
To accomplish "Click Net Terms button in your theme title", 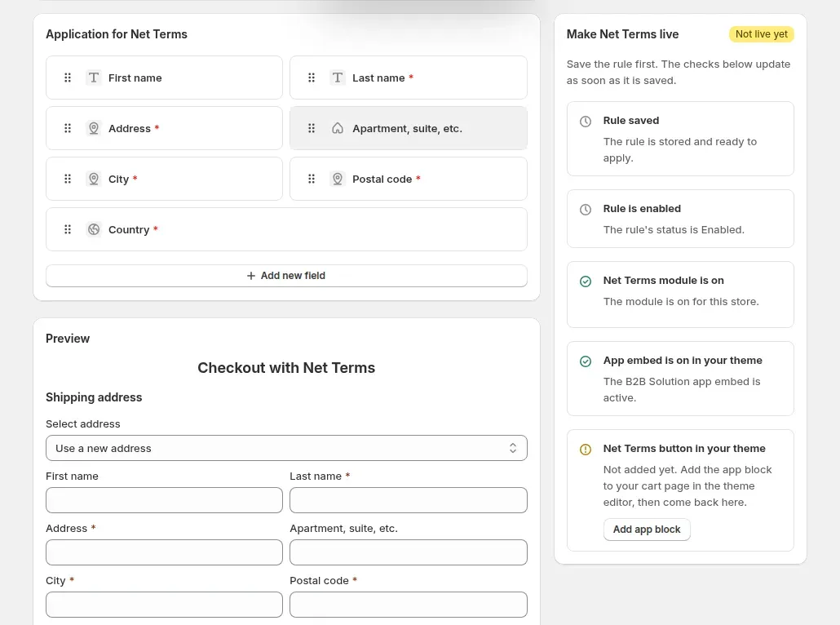I will click(x=684, y=448).
